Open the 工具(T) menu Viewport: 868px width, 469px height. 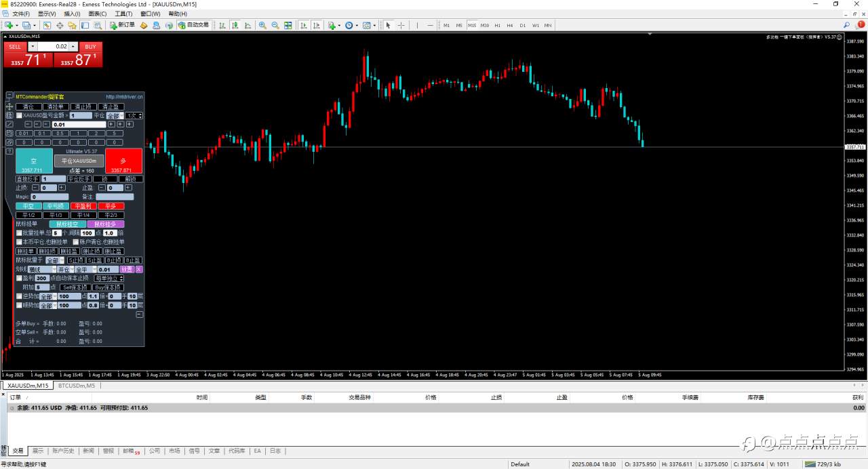123,14
